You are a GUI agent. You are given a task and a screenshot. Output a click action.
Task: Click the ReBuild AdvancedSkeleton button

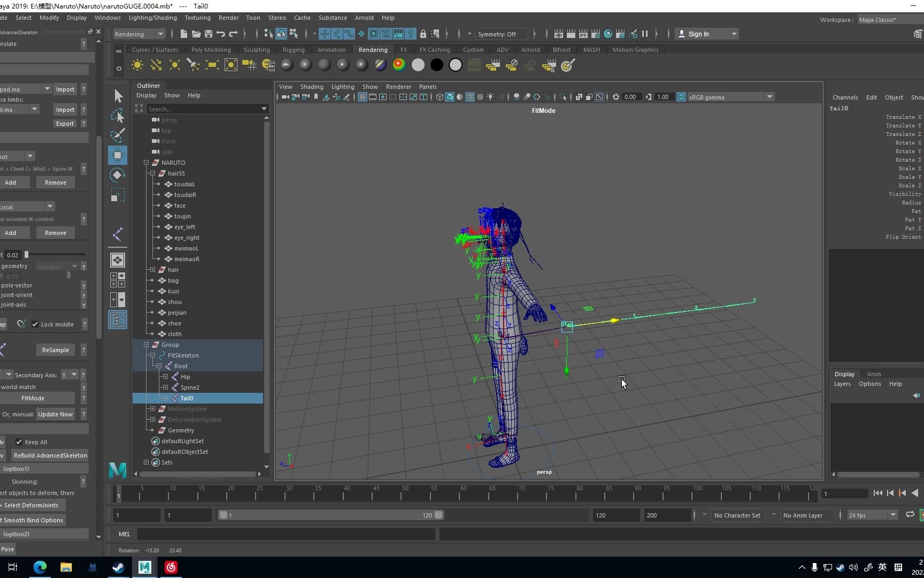50,455
